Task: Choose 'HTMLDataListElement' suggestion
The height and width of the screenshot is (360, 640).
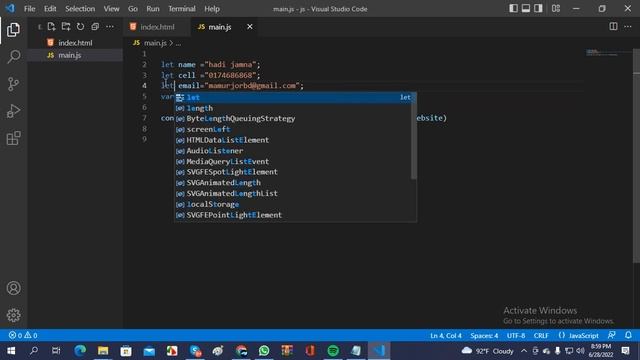Action: [293, 140]
